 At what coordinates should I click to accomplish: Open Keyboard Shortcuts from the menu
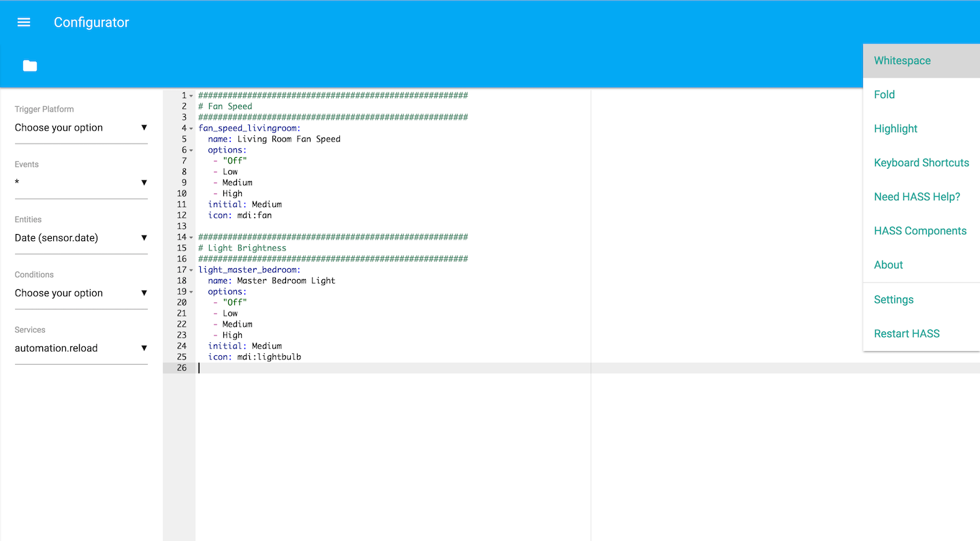[921, 163]
